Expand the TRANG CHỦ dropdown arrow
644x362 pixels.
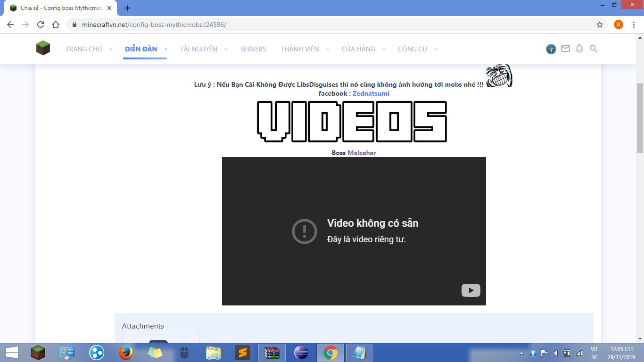[111, 49]
